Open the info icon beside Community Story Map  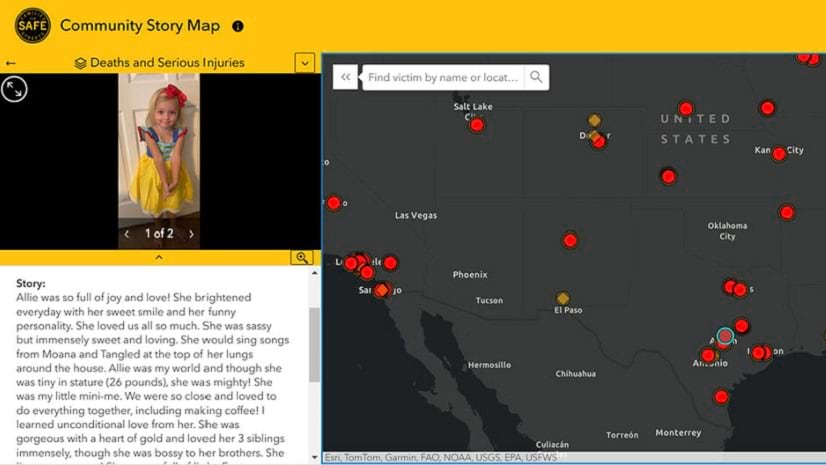coord(238,26)
